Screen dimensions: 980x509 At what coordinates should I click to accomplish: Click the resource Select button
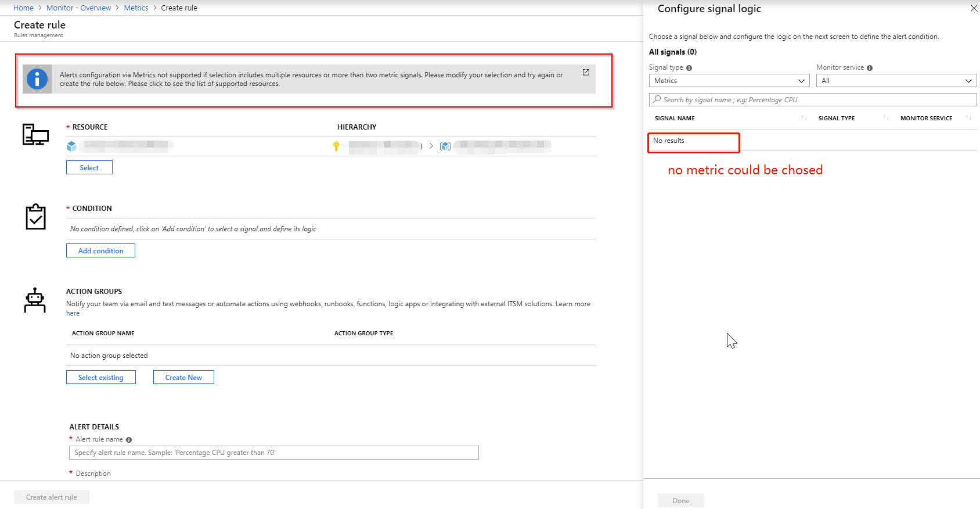click(x=89, y=167)
